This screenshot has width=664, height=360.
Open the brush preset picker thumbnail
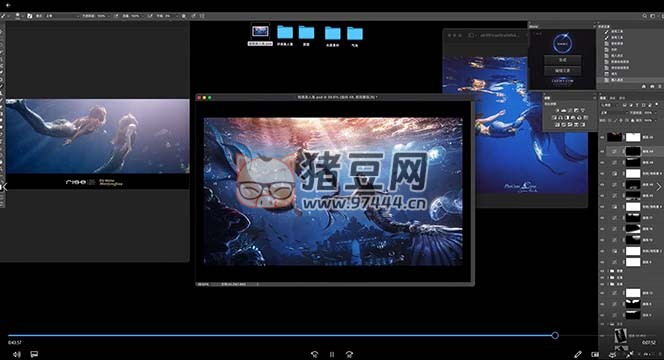[18, 16]
